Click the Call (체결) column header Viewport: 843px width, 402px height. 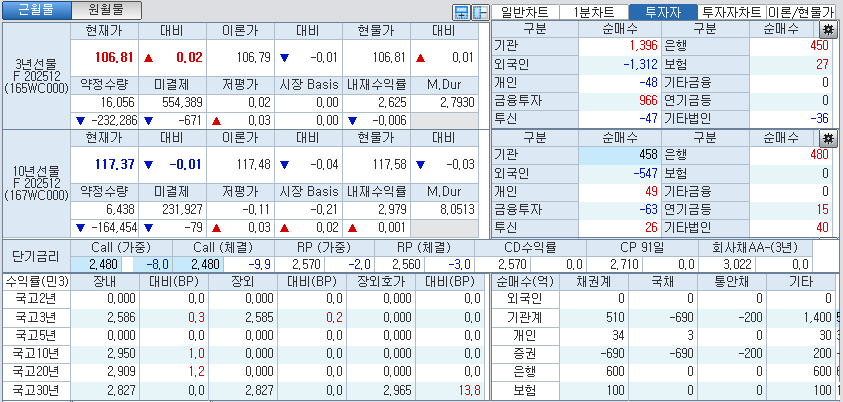(223, 247)
